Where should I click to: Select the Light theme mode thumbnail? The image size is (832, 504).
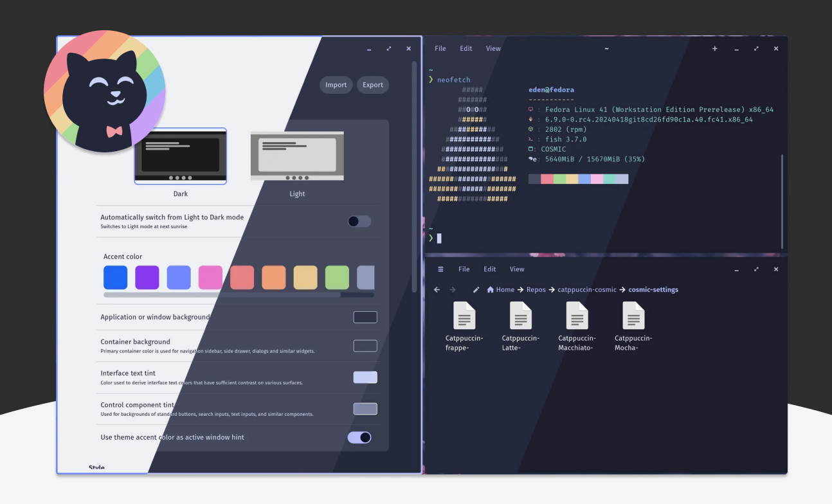pos(297,156)
